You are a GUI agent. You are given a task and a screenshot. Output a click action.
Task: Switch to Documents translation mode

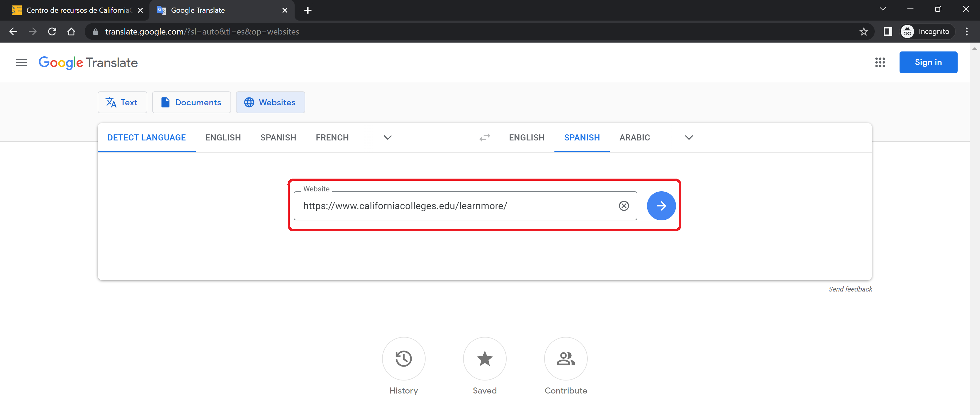pos(191,102)
